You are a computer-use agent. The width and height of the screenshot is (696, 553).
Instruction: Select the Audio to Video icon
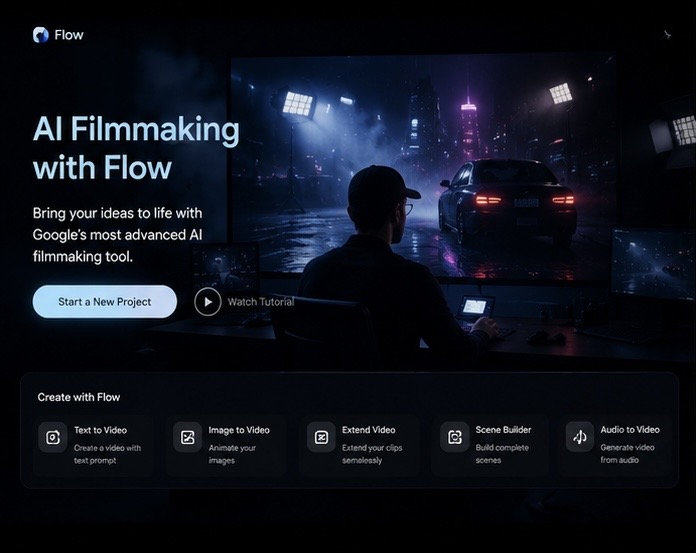(x=580, y=437)
